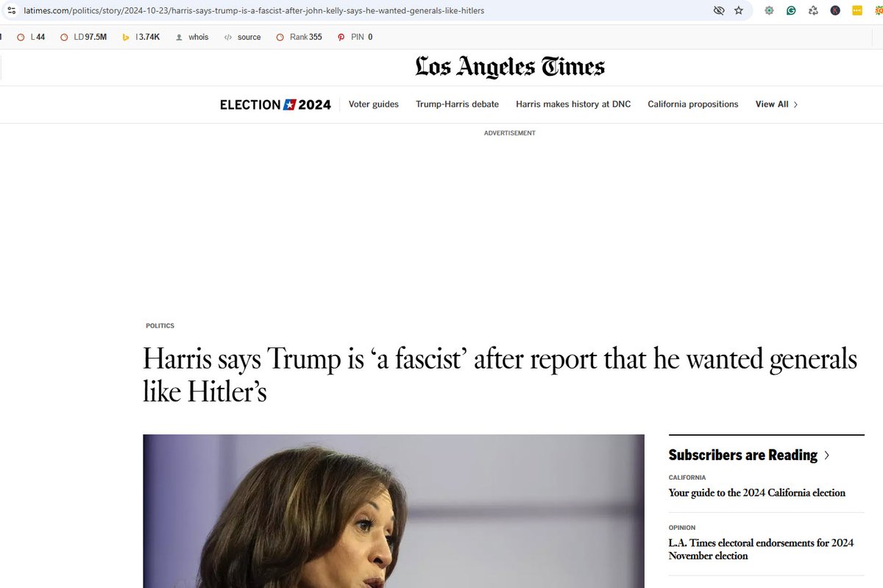
Task: Click the yellow password manager extension icon
Action: (857, 10)
